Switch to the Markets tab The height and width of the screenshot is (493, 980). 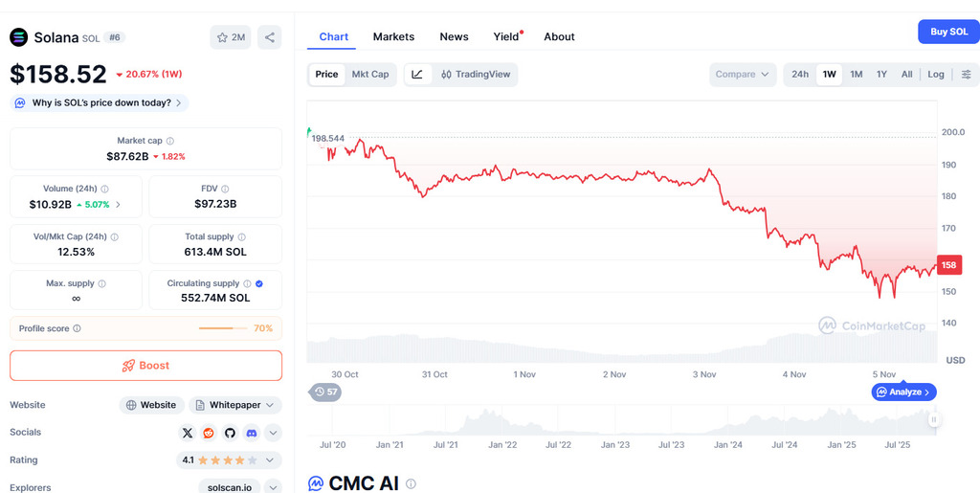click(x=393, y=36)
